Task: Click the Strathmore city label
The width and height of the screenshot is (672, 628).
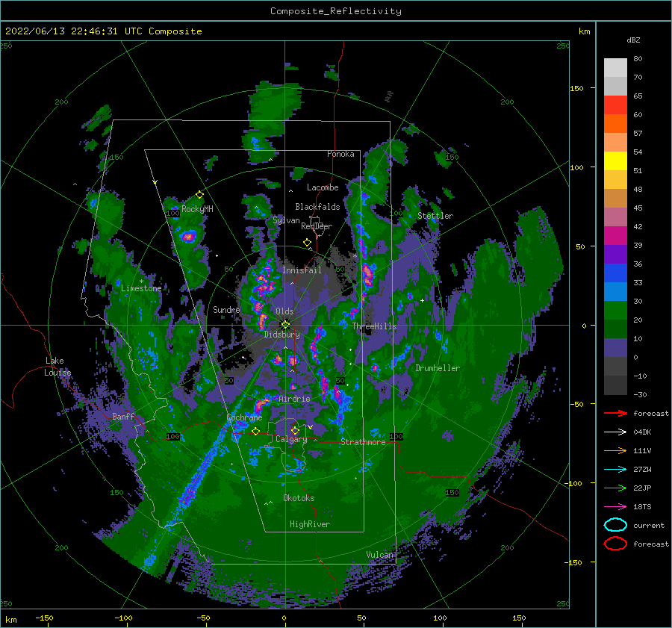Action: (x=363, y=442)
